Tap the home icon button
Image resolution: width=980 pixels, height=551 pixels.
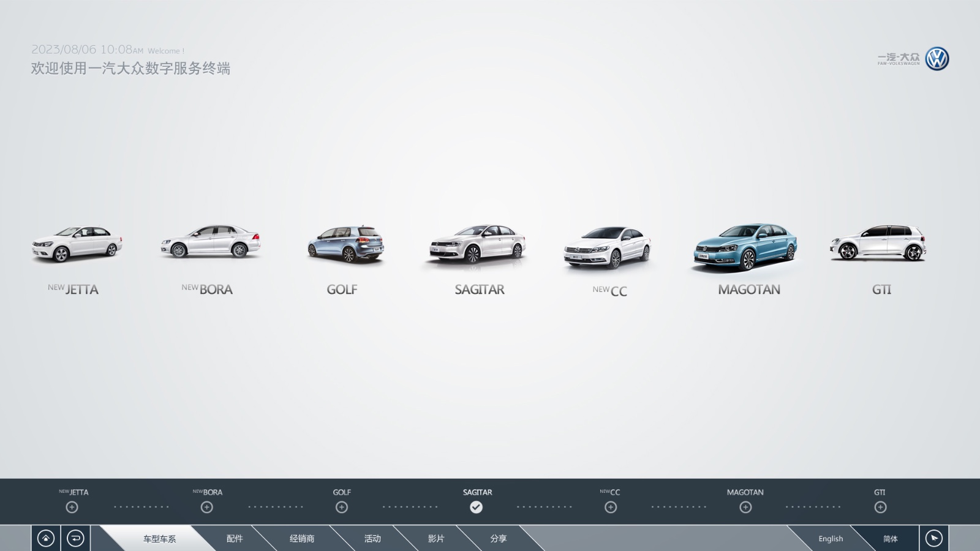tap(46, 538)
